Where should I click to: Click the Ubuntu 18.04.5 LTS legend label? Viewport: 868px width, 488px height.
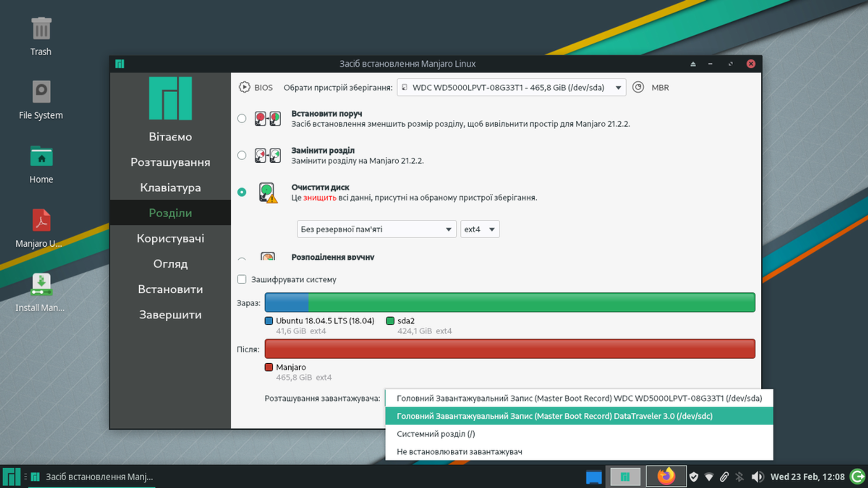(x=325, y=321)
